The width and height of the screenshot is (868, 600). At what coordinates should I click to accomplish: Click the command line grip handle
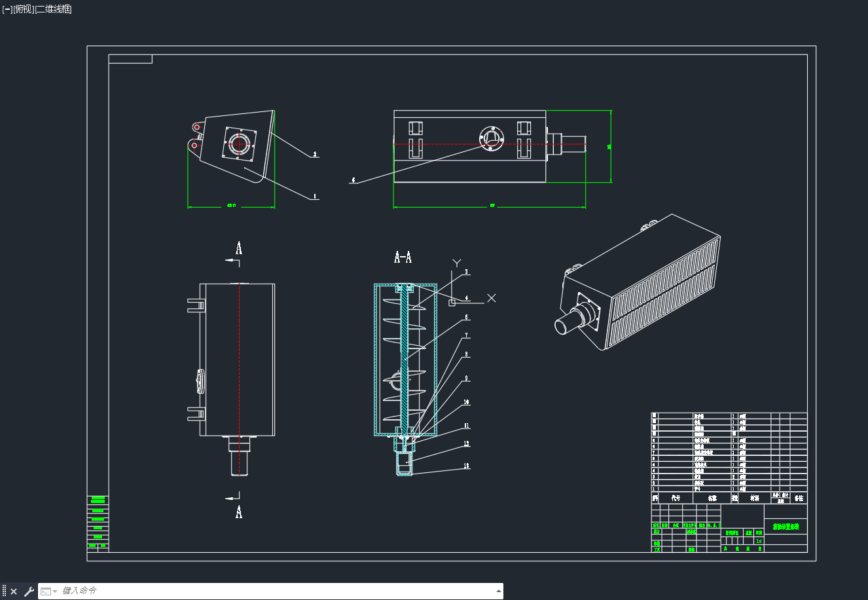tap(4, 591)
